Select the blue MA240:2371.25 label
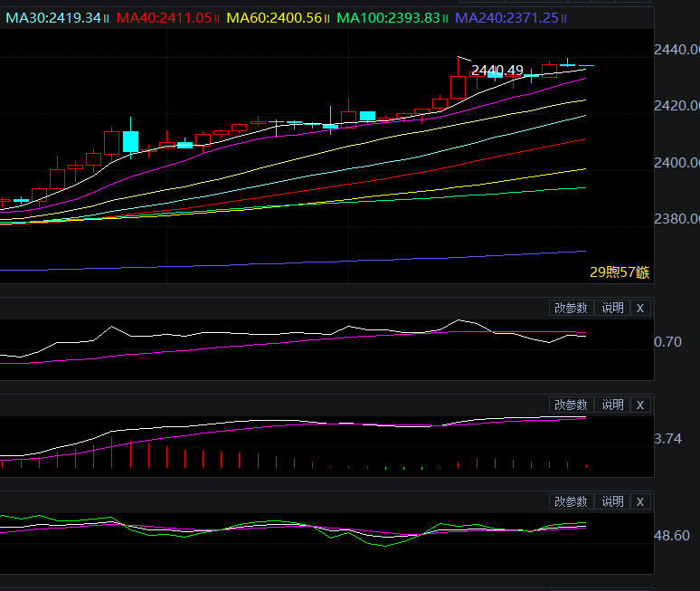The image size is (700, 591). click(506, 18)
